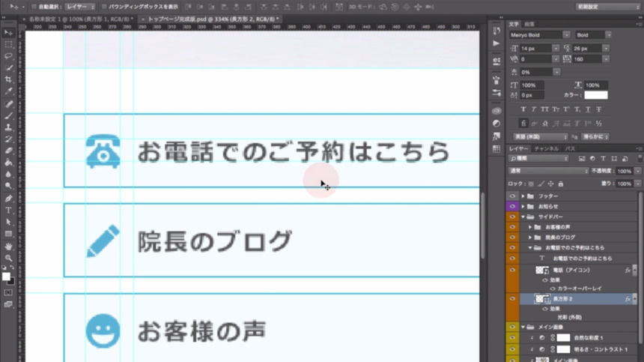
Task: Select the Clone Stamp tool
Action: (8, 127)
